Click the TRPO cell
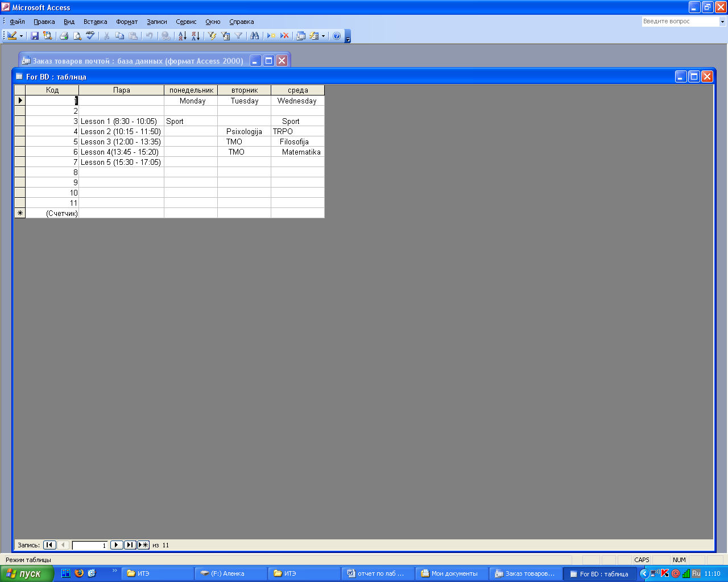The image size is (728, 582). click(x=298, y=131)
